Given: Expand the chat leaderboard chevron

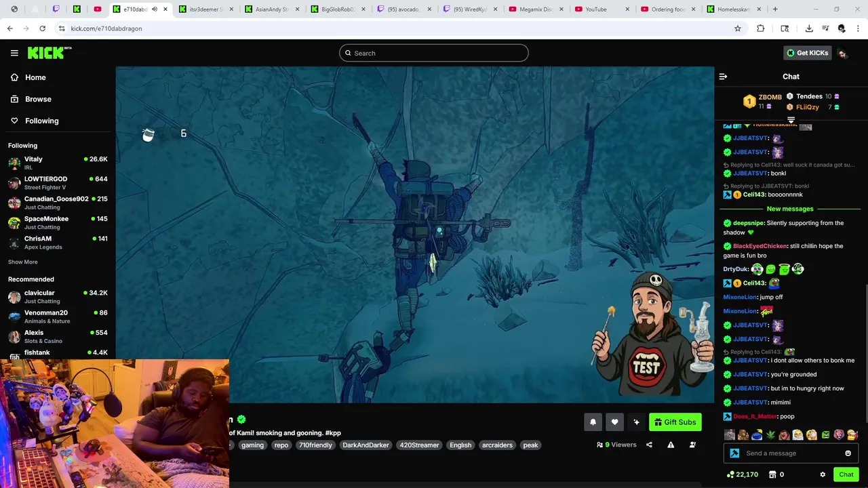Looking at the screenshot, I should [791, 120].
